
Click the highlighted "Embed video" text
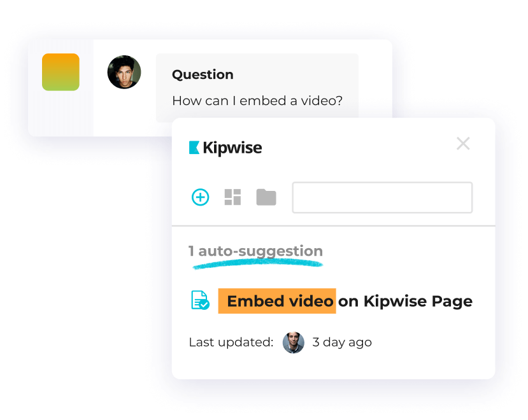(x=277, y=301)
